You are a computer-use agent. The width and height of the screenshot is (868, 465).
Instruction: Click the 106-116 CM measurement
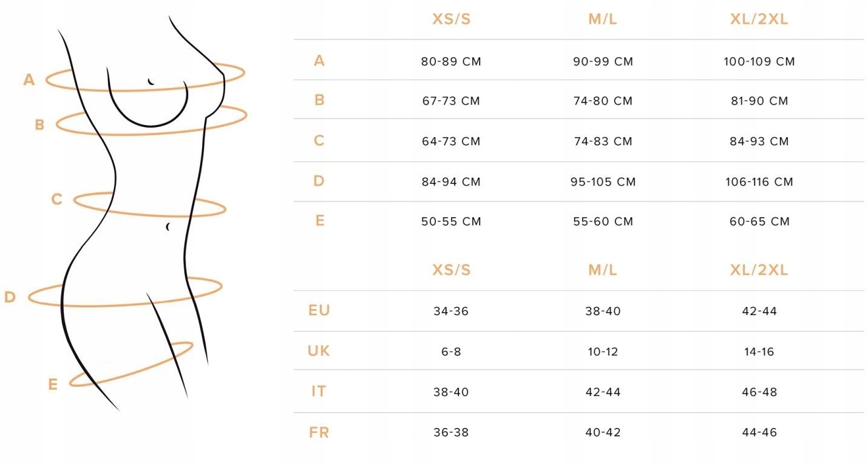click(x=759, y=182)
